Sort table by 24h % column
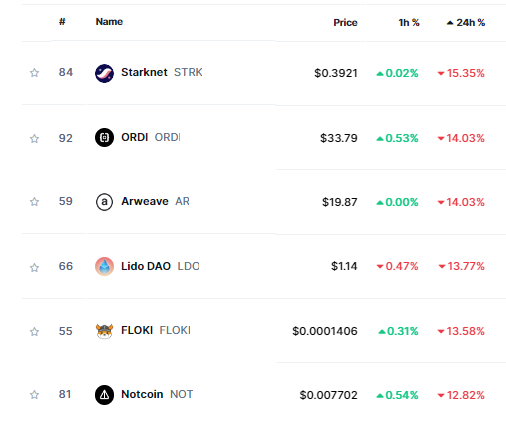This screenshot has height=425, width=506. click(466, 23)
